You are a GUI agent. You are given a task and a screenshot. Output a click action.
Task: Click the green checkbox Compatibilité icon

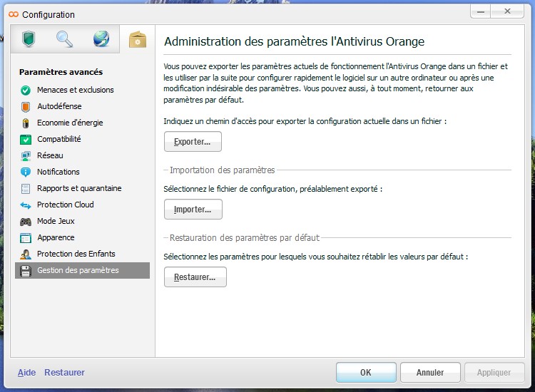click(x=26, y=139)
